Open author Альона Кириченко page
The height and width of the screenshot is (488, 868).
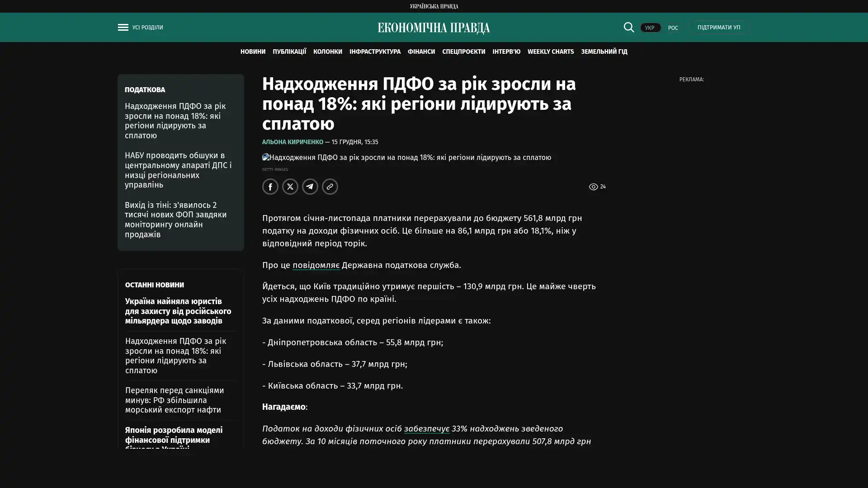click(x=292, y=142)
